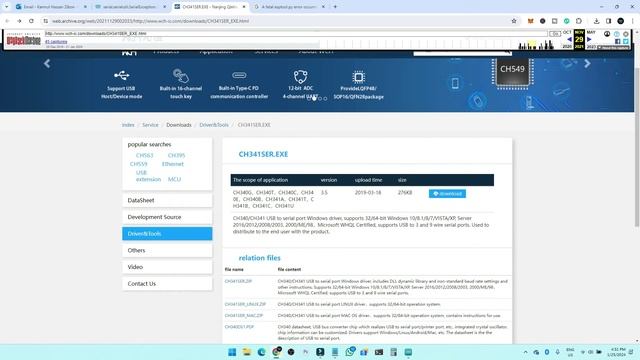Click the web.archive.org address bar
The height and width of the screenshot is (360, 640).
click(x=278, y=21)
